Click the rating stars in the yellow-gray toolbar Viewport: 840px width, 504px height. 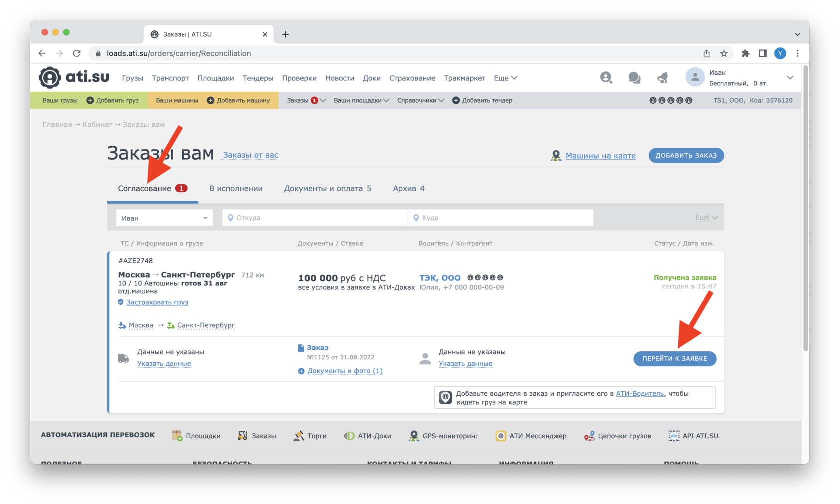pos(671,100)
